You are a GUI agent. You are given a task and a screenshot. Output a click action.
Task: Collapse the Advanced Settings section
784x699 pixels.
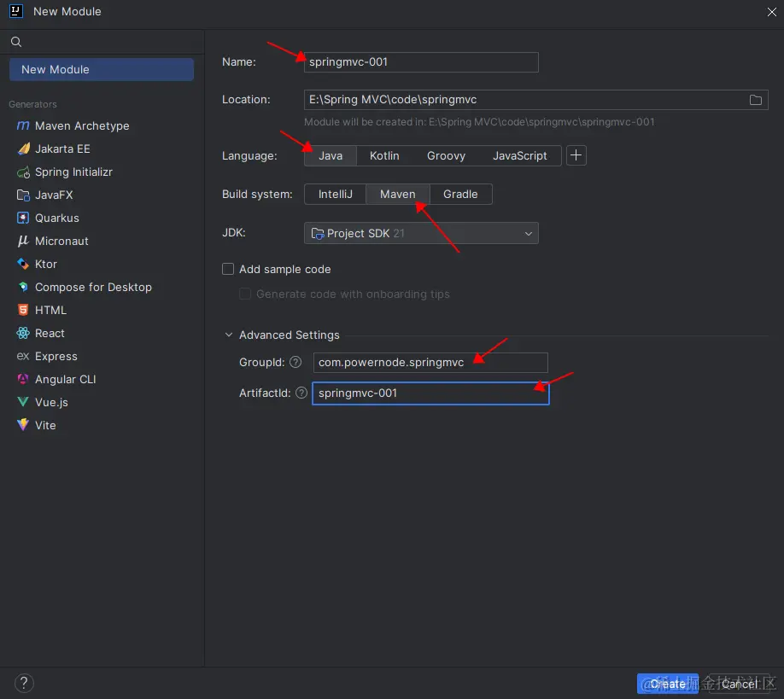point(229,335)
